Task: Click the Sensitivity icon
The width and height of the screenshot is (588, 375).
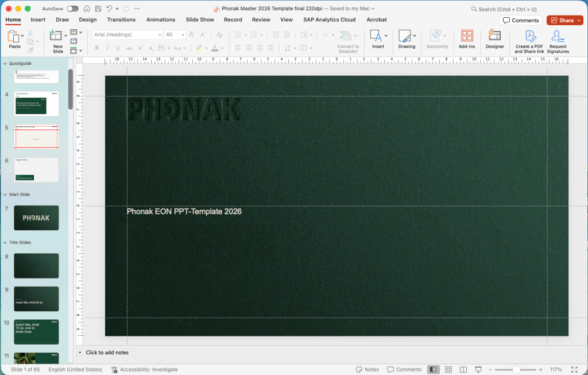Action: click(x=435, y=36)
